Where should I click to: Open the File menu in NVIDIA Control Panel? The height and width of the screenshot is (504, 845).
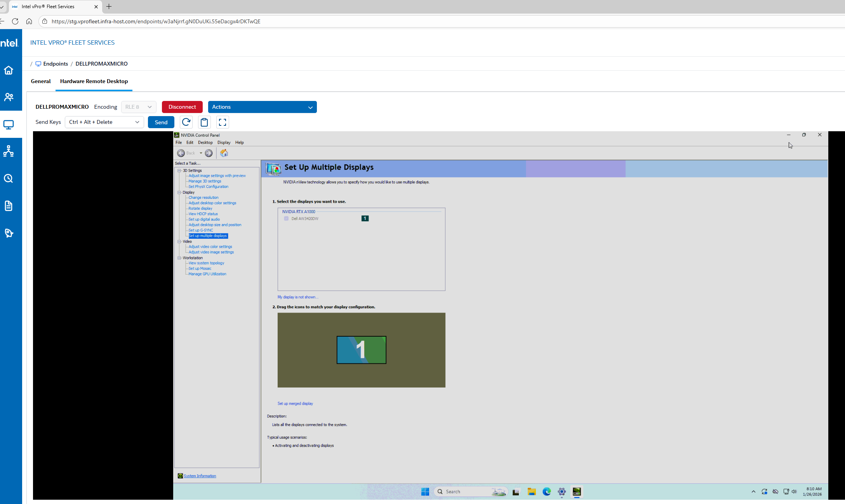(179, 143)
